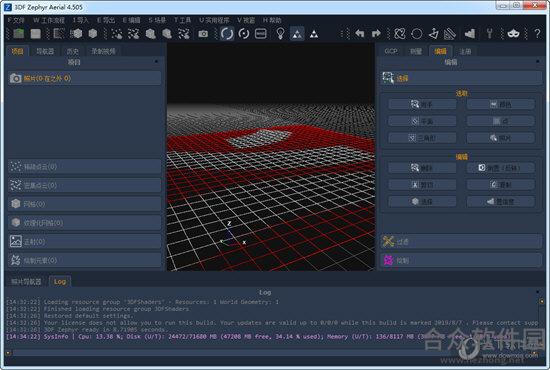Expand the 稀疏点云(0) row
Viewport: 550px width, 370px height.
click(85, 167)
